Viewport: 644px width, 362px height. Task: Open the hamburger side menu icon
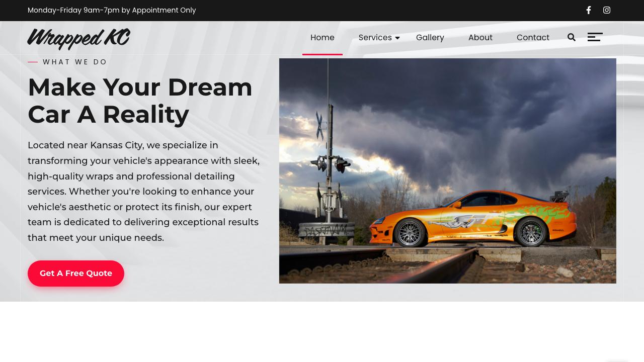click(x=595, y=37)
